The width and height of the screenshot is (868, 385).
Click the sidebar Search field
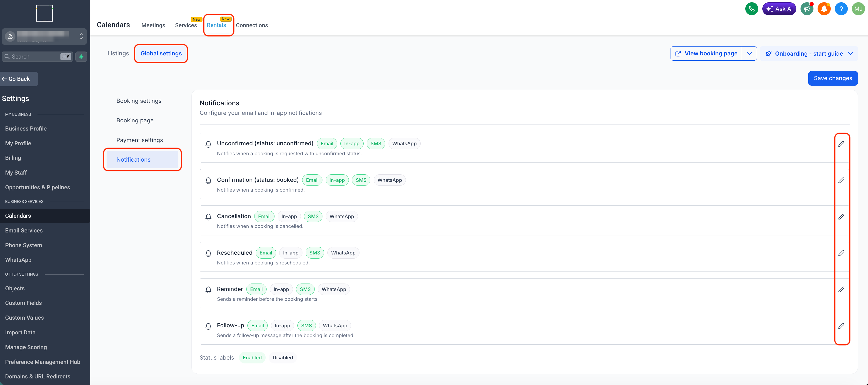pyautogui.click(x=37, y=57)
